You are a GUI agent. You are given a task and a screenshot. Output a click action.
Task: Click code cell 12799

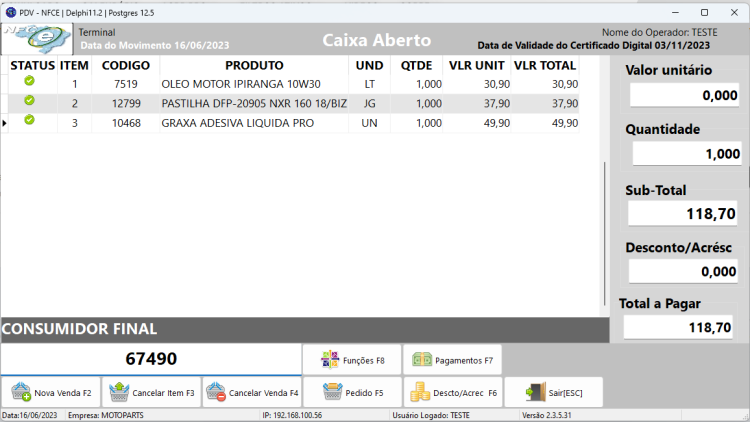click(x=126, y=103)
